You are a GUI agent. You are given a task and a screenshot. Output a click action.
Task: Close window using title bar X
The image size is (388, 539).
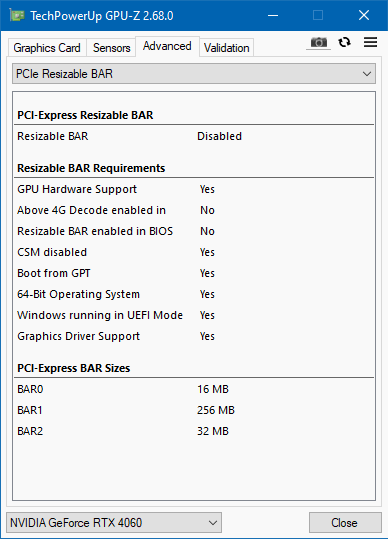[364, 15]
